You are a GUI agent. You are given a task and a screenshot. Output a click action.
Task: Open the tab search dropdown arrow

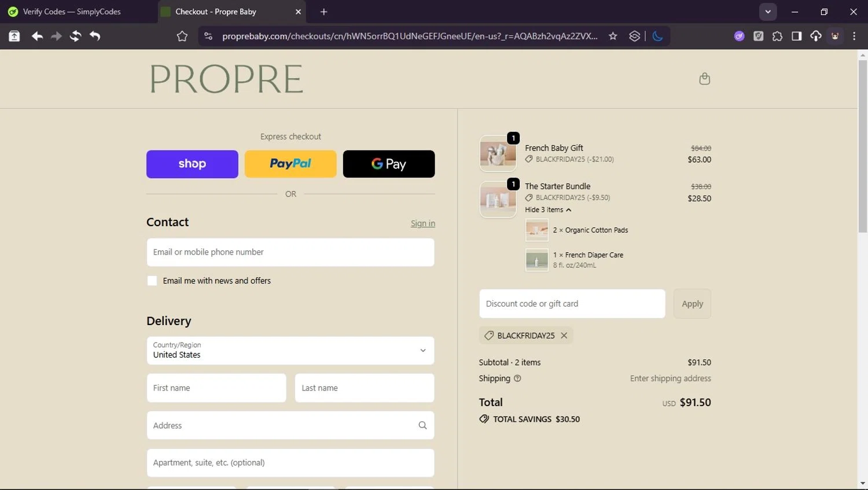click(768, 12)
